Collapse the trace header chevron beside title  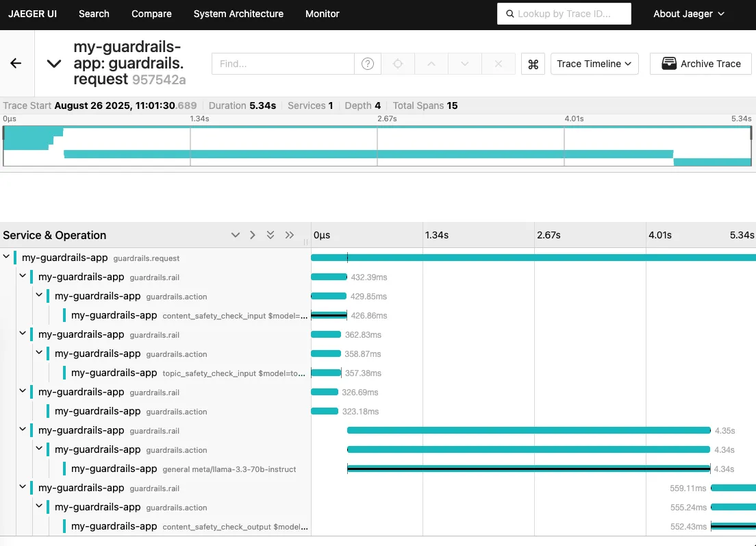pos(54,63)
